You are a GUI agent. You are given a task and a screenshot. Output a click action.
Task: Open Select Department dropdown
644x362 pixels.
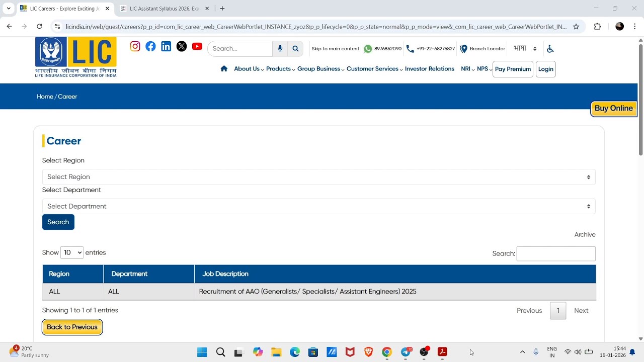tap(318, 206)
